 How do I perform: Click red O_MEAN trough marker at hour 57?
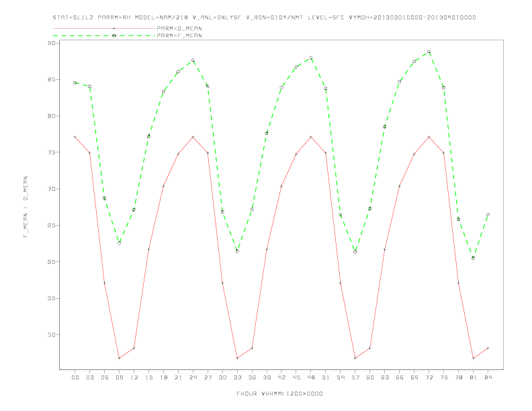click(x=355, y=358)
